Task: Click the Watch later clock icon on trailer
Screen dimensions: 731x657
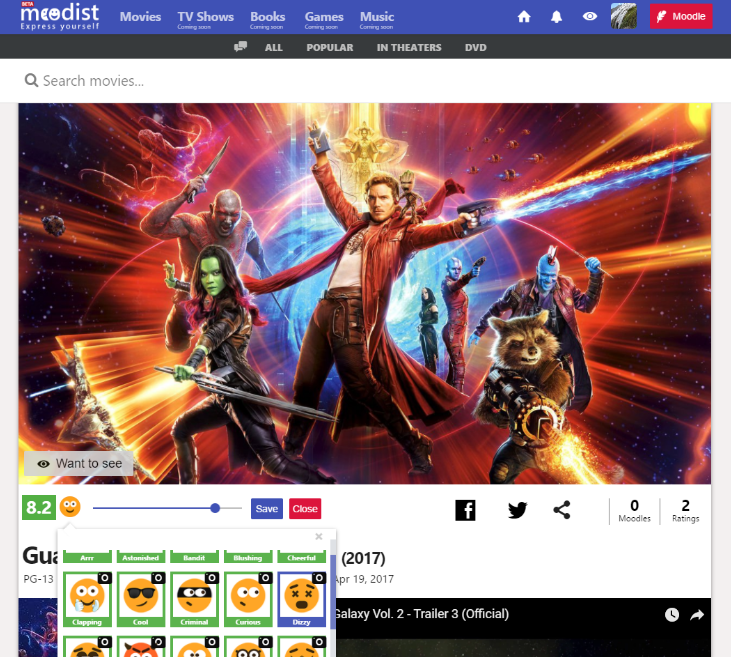Action: point(672,615)
